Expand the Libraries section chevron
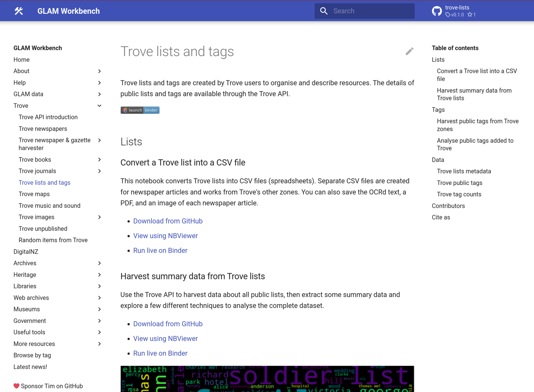Screen dimensions: 534x392 pos(99,286)
